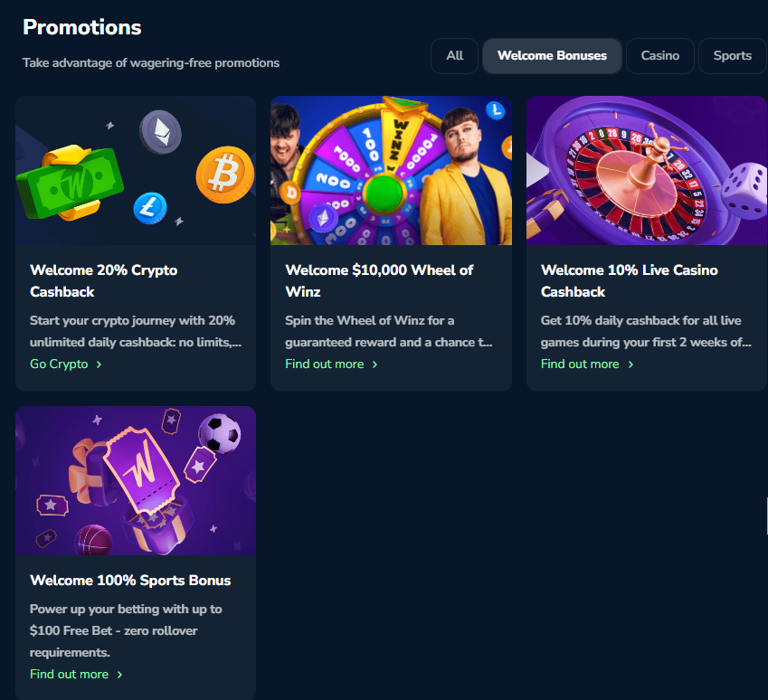The height and width of the screenshot is (700, 768).
Task: Click Find out more under Live Casino Cashback
Action: coord(580,364)
